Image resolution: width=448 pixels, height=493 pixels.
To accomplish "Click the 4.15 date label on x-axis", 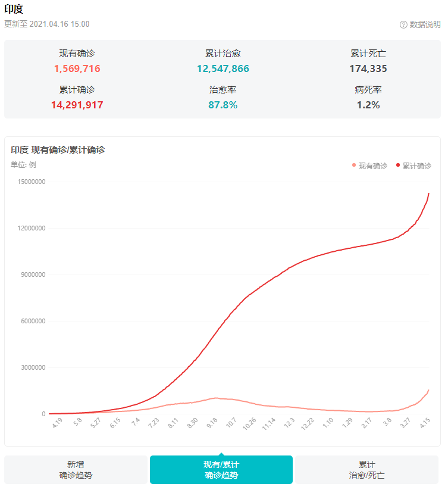I will click(x=424, y=422).
